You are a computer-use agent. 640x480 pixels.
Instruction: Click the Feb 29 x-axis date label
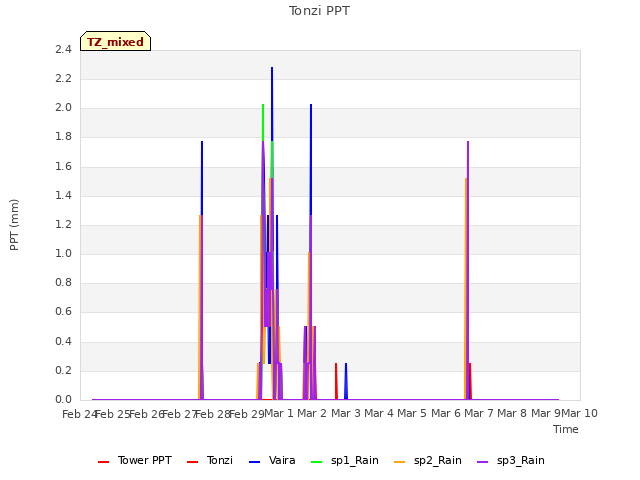[247, 414]
